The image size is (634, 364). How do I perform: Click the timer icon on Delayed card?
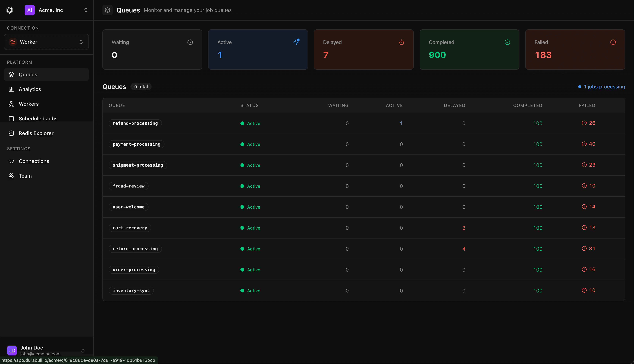pos(401,42)
